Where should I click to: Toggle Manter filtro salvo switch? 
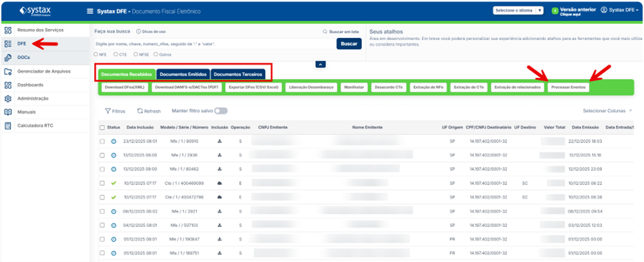(x=221, y=111)
